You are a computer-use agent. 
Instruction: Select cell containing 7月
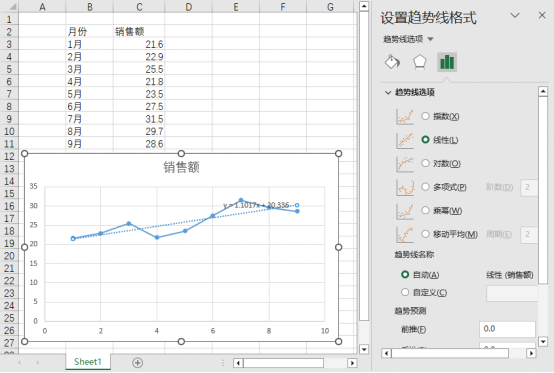tap(89, 119)
